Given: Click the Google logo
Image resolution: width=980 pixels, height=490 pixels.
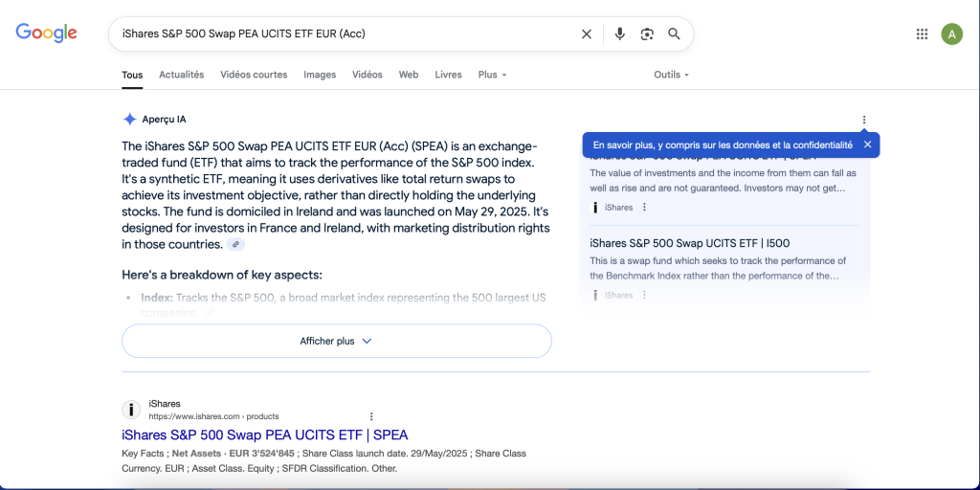Looking at the screenshot, I should (x=46, y=33).
